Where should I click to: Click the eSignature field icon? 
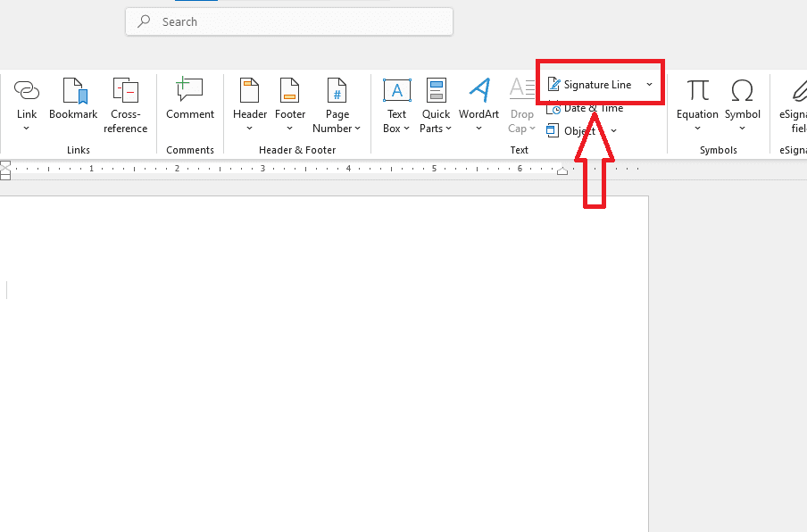pyautogui.click(x=798, y=90)
